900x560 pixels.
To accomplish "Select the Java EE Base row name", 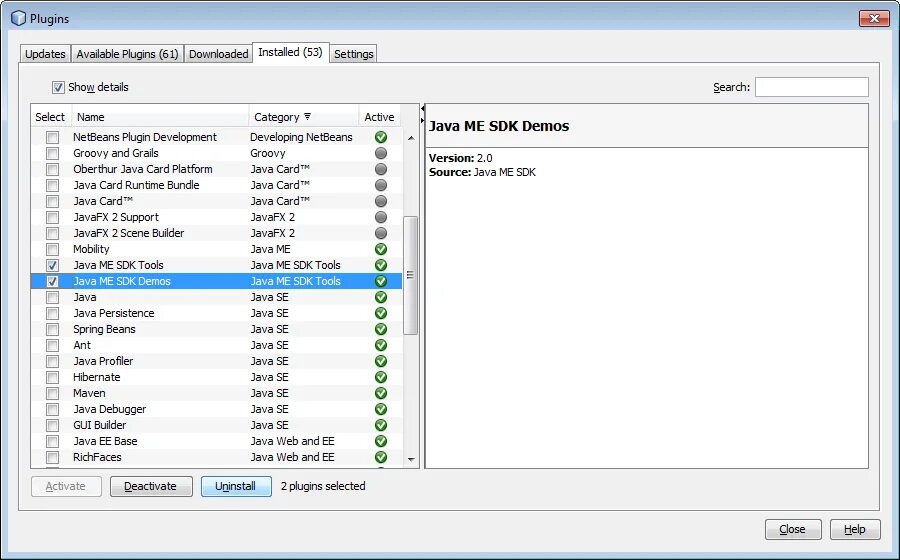I will pyautogui.click(x=105, y=441).
